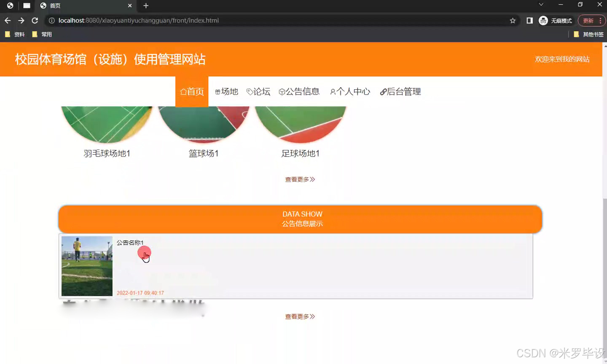The height and width of the screenshot is (364, 607).
Task: Click the person icon beside 个人中心
Action: pos(333,91)
